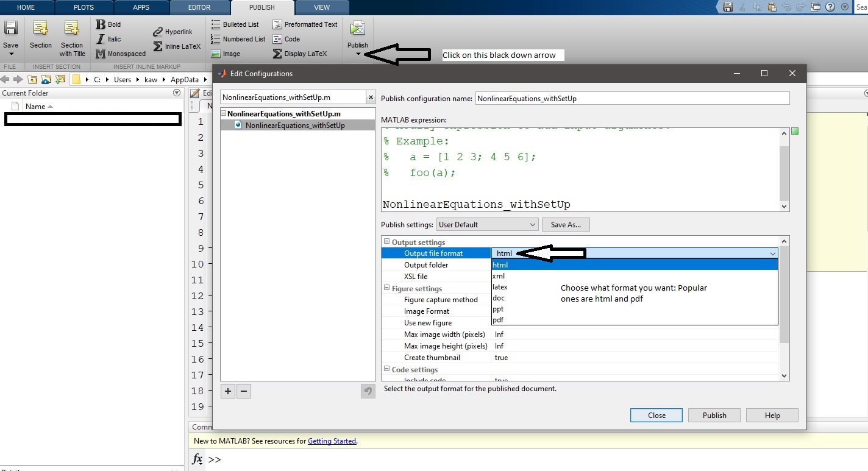868x471 pixels.
Task: Insert Inline LaTeX markup
Action: pyautogui.click(x=177, y=46)
